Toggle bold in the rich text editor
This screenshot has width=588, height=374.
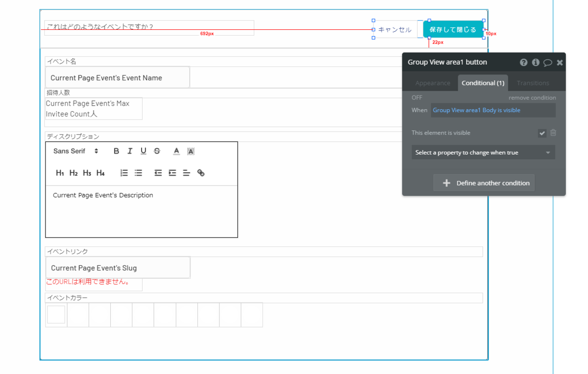click(x=116, y=151)
